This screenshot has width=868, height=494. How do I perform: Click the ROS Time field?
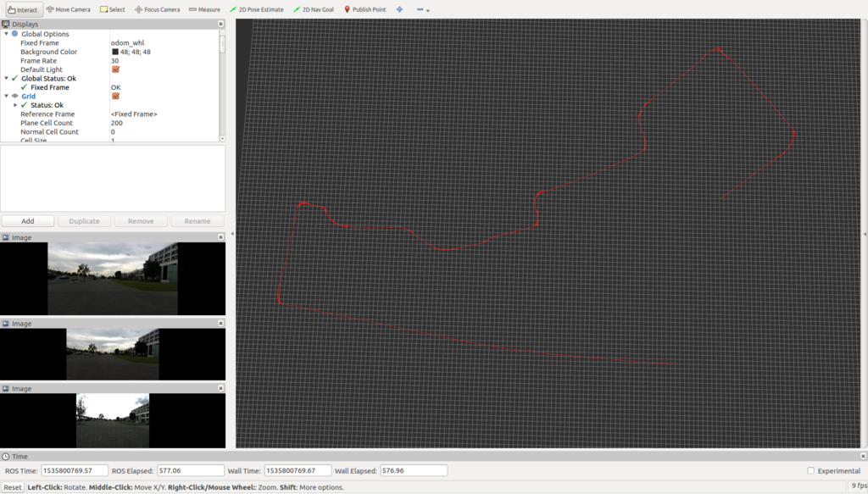pyautogui.click(x=75, y=471)
